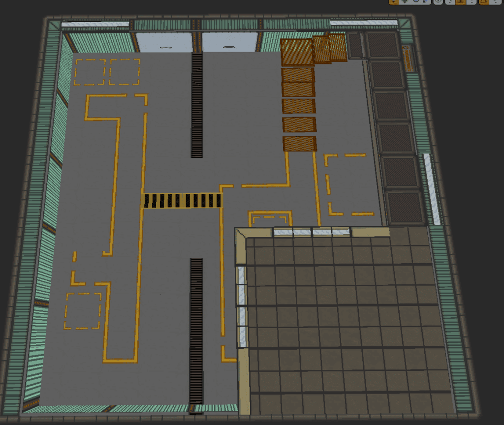Cycle the world/local coordinate system icon
This screenshot has height=425, width=504.
coord(438,1)
